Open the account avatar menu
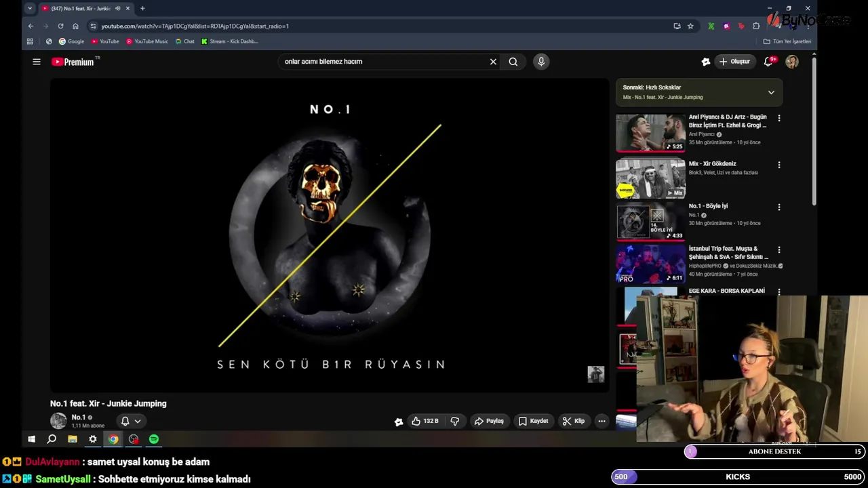 (792, 62)
